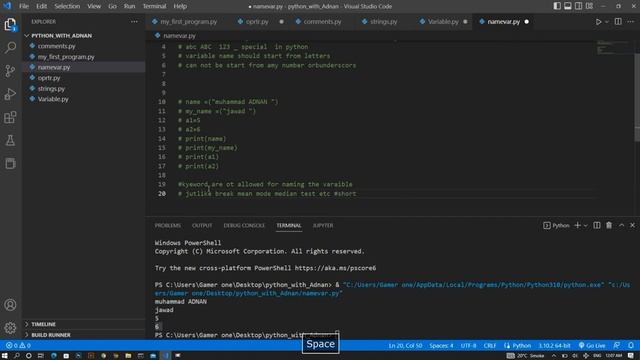Open Explorer Views and More Actions ellipsis
640x360 pixels.
coord(134,22)
